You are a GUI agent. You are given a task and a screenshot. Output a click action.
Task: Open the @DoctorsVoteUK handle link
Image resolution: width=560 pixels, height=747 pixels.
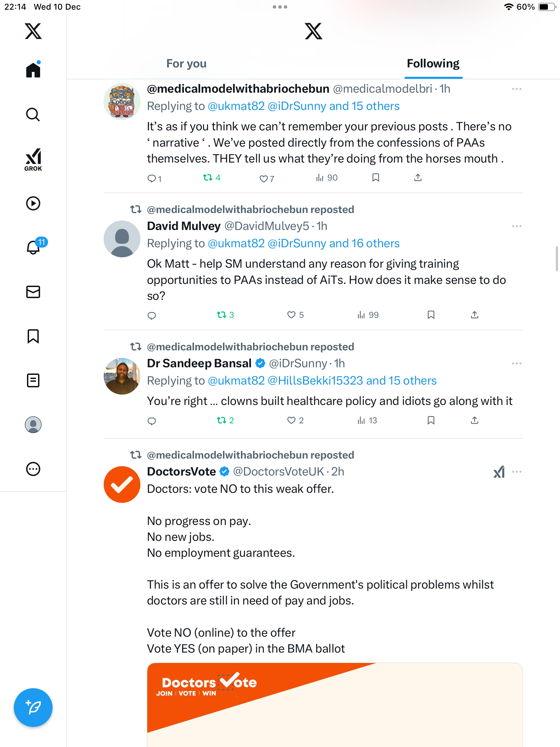(x=279, y=472)
